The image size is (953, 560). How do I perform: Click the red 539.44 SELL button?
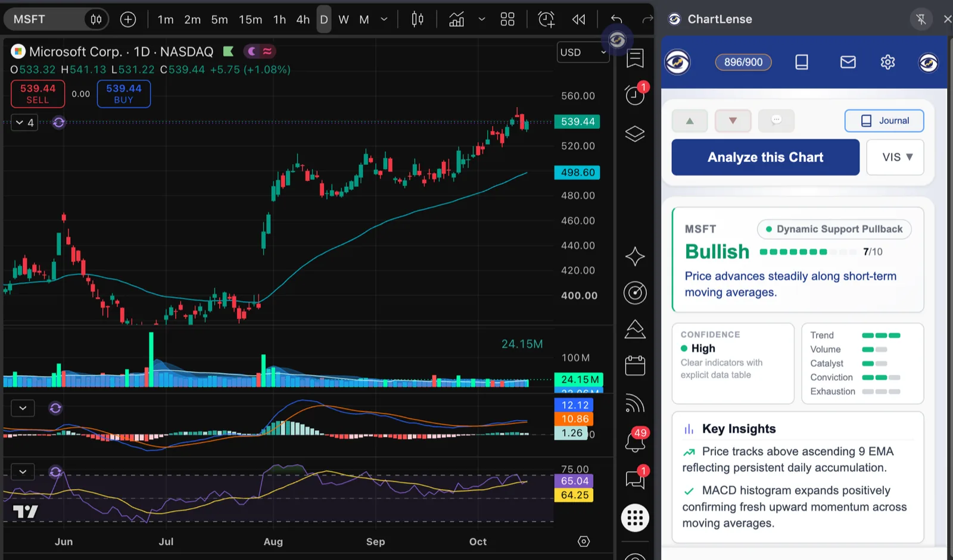tap(38, 94)
